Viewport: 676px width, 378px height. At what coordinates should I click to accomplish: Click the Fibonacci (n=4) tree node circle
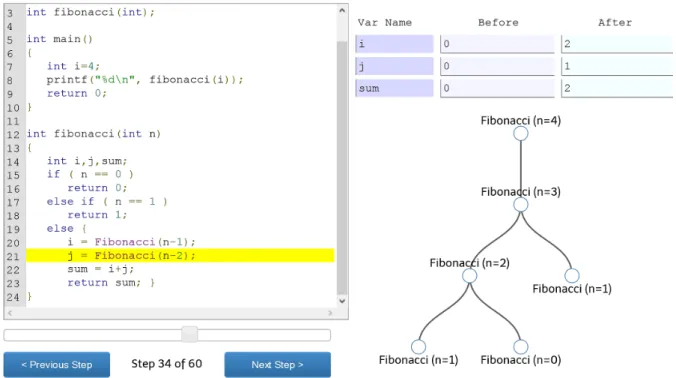tap(521, 133)
